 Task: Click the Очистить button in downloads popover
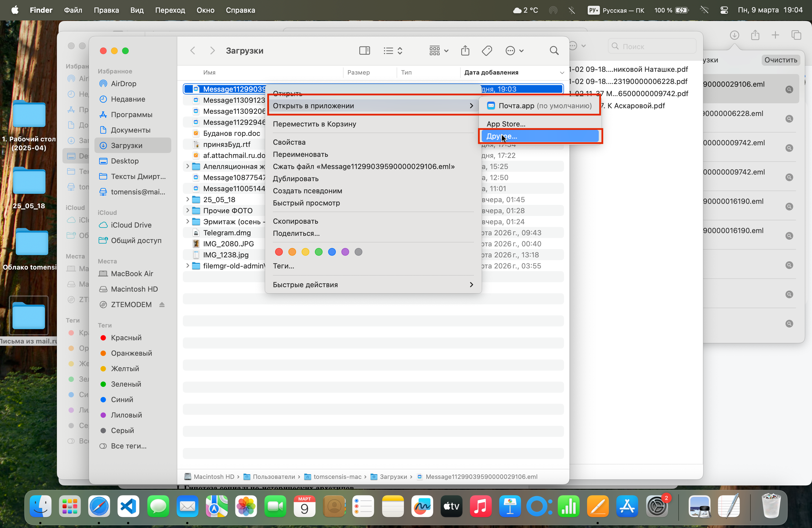(x=781, y=60)
